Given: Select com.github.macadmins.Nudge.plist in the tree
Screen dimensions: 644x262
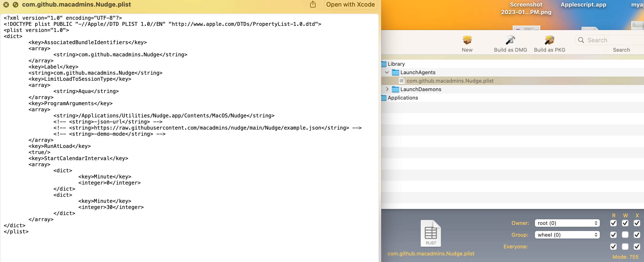Looking at the screenshot, I should [513, 81].
